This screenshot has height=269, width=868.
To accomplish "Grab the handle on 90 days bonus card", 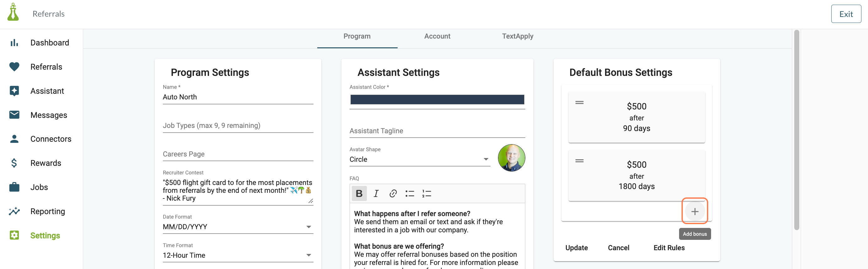I will (x=579, y=102).
